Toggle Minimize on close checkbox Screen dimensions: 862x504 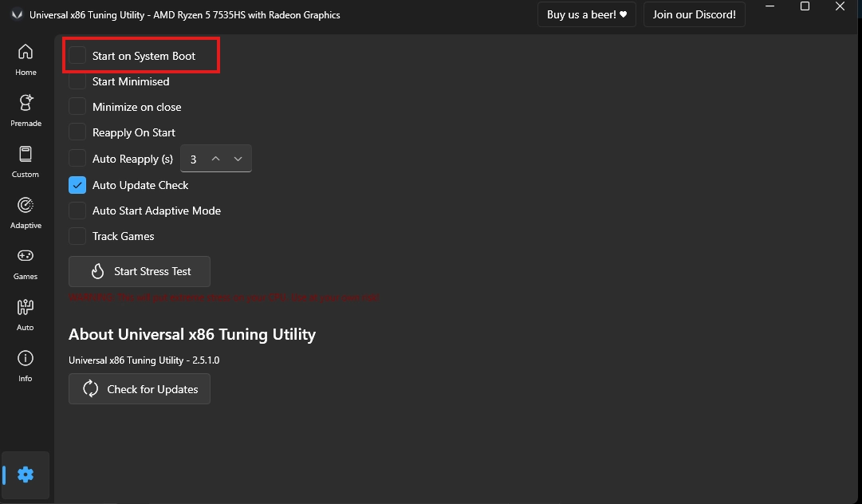pyautogui.click(x=77, y=107)
